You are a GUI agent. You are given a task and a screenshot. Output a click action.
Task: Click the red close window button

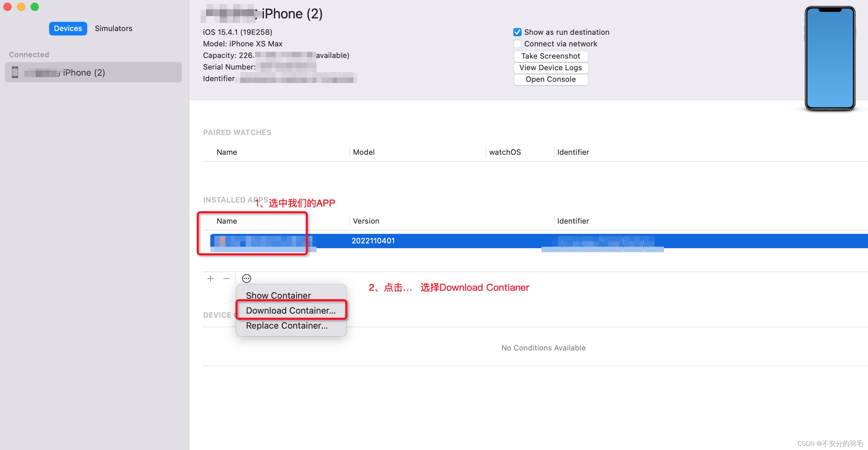click(x=7, y=7)
